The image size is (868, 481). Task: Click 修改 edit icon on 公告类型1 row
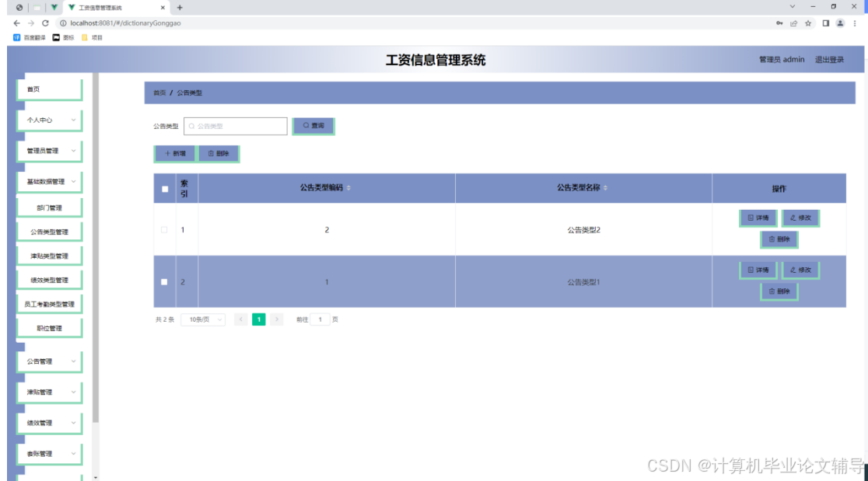click(800, 270)
